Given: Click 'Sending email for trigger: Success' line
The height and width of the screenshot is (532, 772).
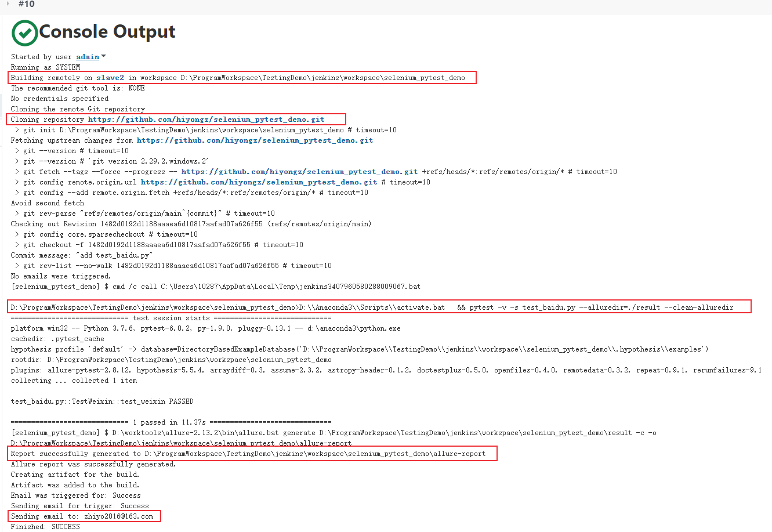Looking at the screenshot, I should point(79,506).
